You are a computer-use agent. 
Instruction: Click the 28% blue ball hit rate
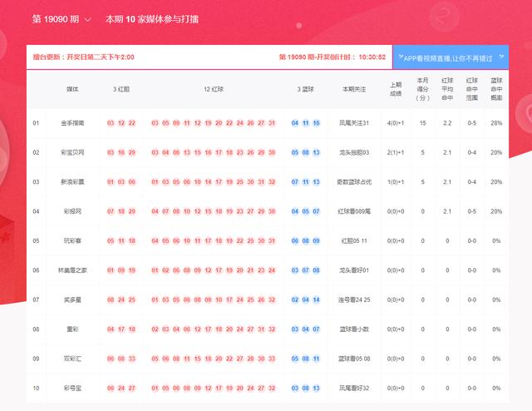(496, 123)
